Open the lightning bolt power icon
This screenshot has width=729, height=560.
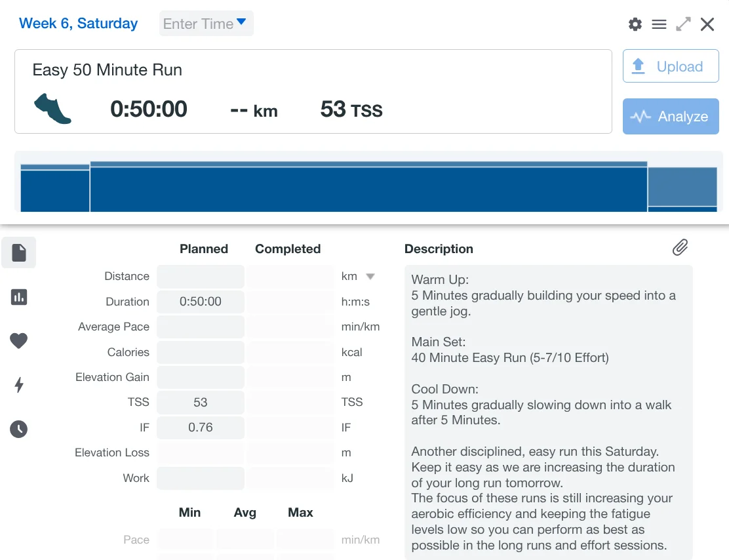coord(19,385)
